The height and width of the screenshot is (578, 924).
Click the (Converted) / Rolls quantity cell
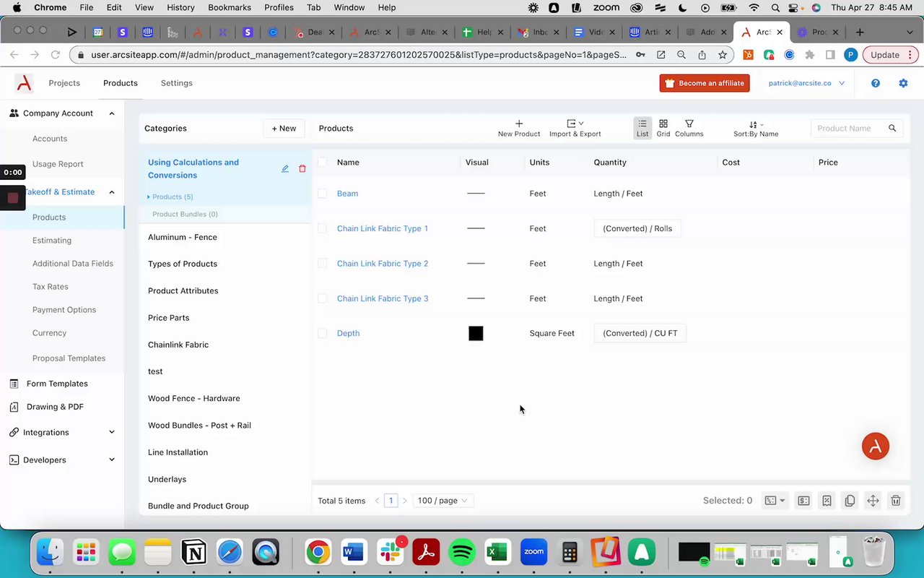637,228
